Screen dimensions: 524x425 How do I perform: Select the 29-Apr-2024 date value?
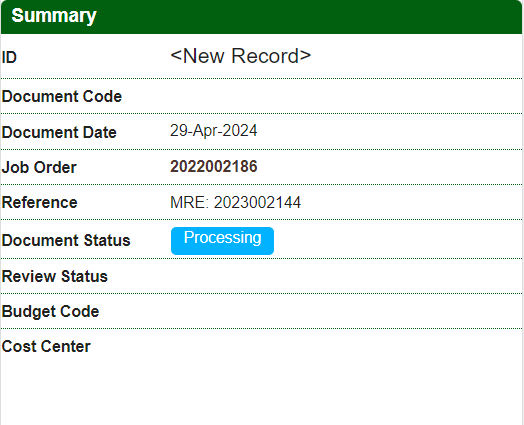tap(214, 130)
